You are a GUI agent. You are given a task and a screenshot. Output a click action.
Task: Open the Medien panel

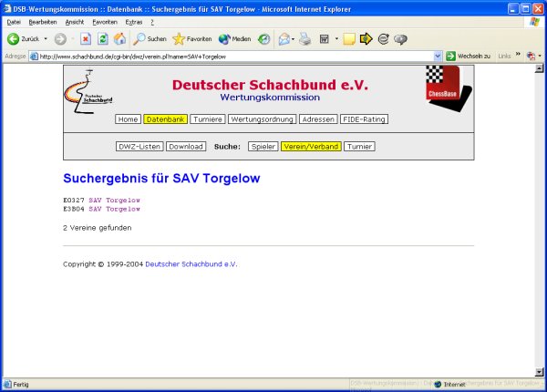(x=234, y=39)
